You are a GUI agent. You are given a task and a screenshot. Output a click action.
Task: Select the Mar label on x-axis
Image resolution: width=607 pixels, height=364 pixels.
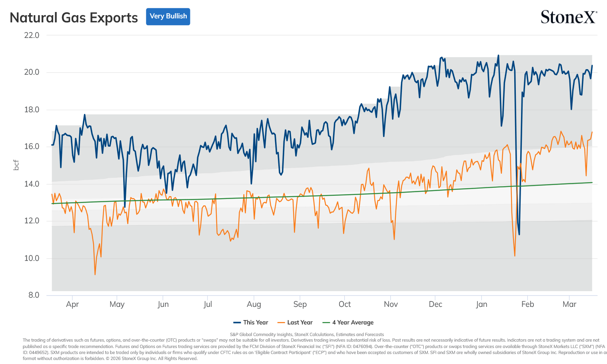pyautogui.click(x=569, y=304)
